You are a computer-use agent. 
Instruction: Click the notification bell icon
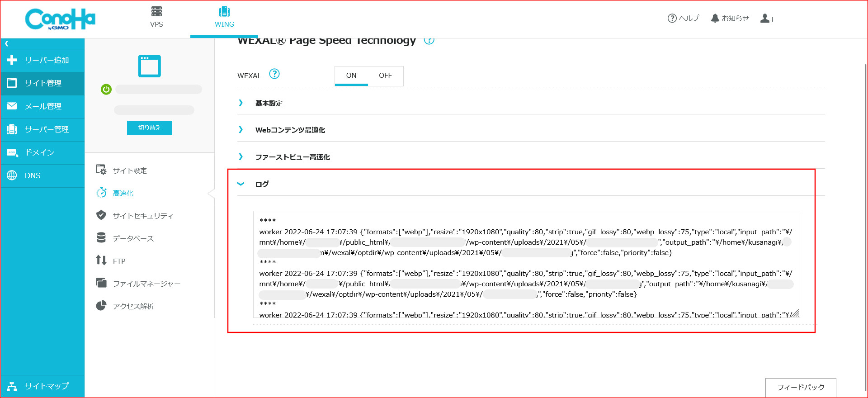tap(715, 18)
